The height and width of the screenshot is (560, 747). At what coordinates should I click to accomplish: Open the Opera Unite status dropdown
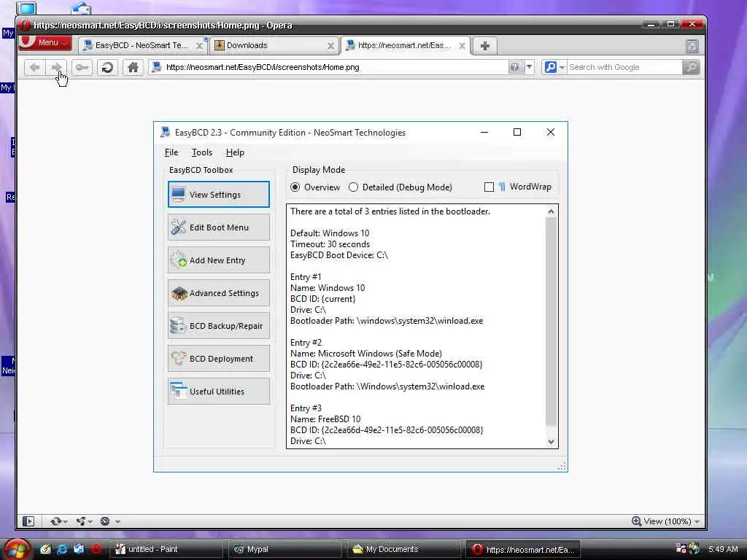[85, 521]
